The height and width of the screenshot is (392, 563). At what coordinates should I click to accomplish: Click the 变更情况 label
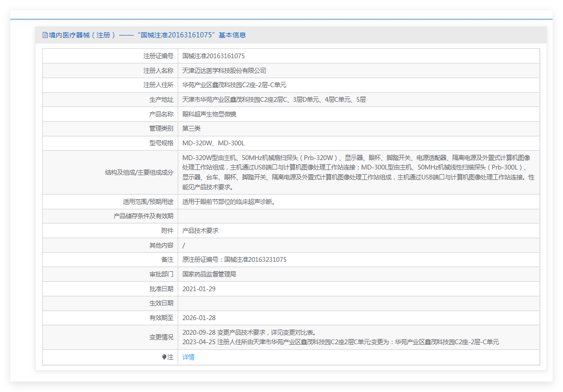click(x=161, y=338)
